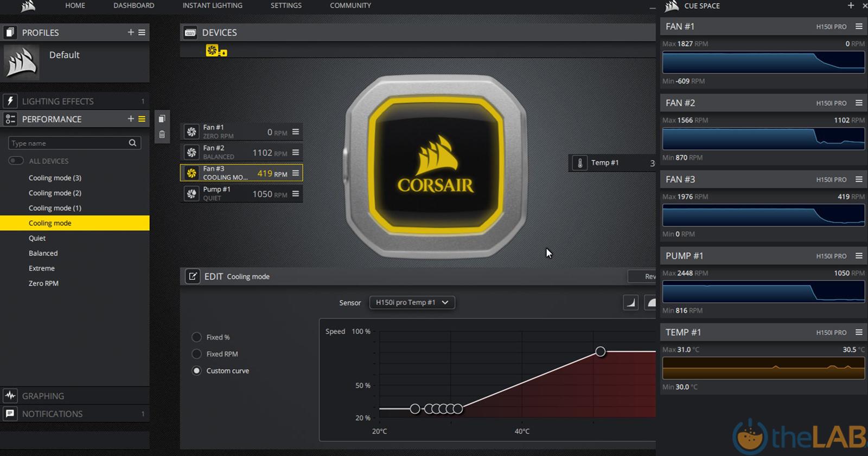The width and height of the screenshot is (868, 456).
Task: Open the Performance panel options menu
Action: [142, 119]
